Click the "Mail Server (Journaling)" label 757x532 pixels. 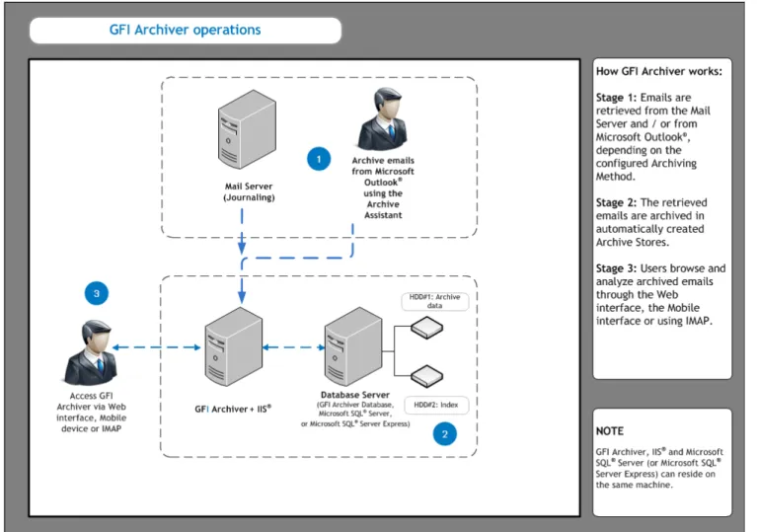pos(249,191)
